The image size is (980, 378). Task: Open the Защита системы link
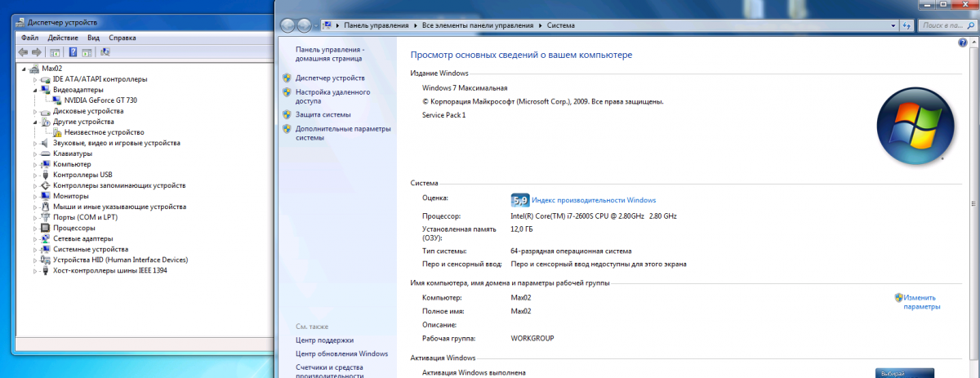(323, 115)
